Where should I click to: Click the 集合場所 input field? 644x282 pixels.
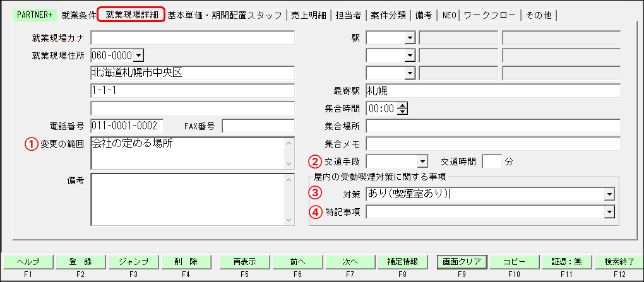click(x=493, y=126)
